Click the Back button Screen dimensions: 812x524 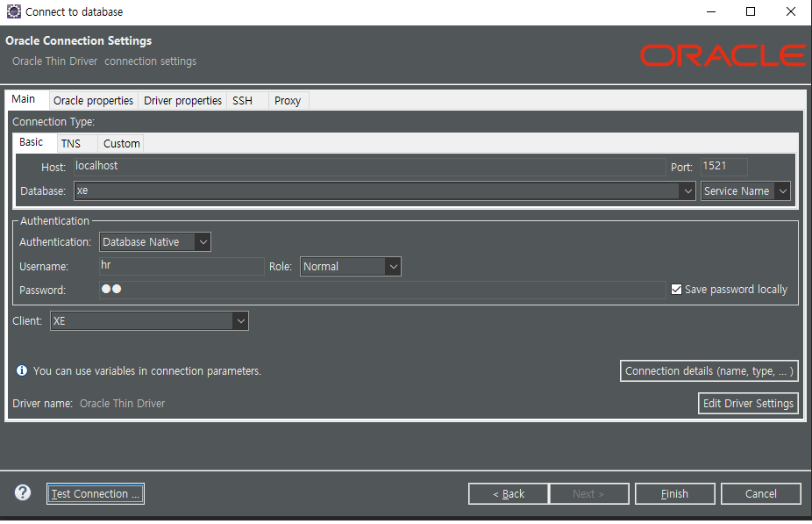point(509,494)
